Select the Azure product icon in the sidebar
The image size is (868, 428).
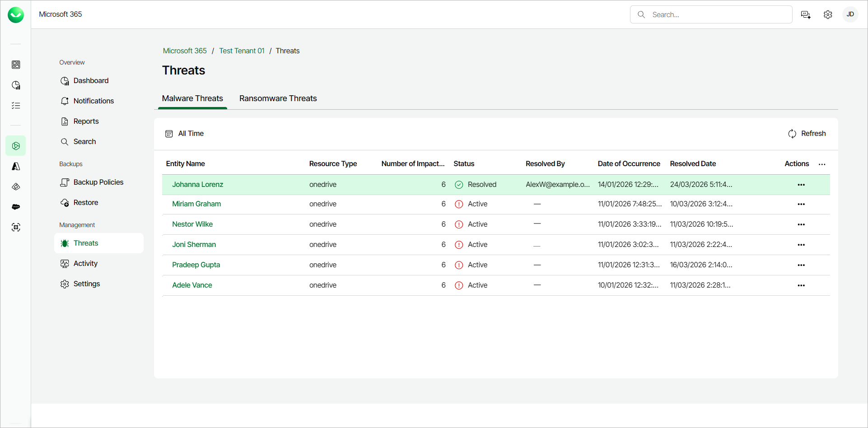[16, 166]
